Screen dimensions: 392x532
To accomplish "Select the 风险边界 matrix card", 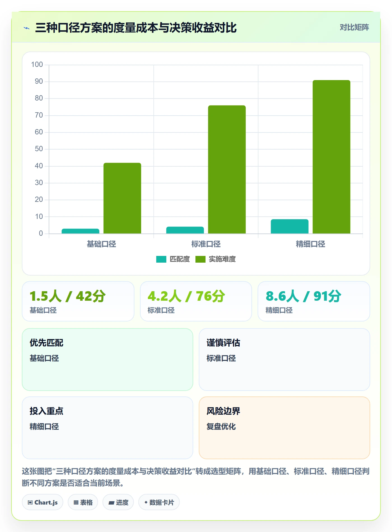I will tap(284, 428).
